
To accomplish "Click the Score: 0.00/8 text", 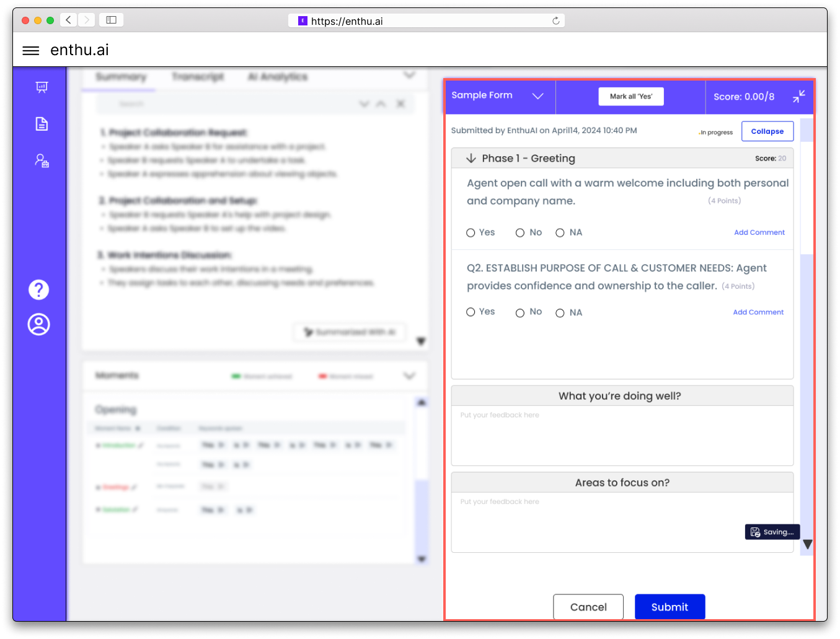I will (x=744, y=97).
